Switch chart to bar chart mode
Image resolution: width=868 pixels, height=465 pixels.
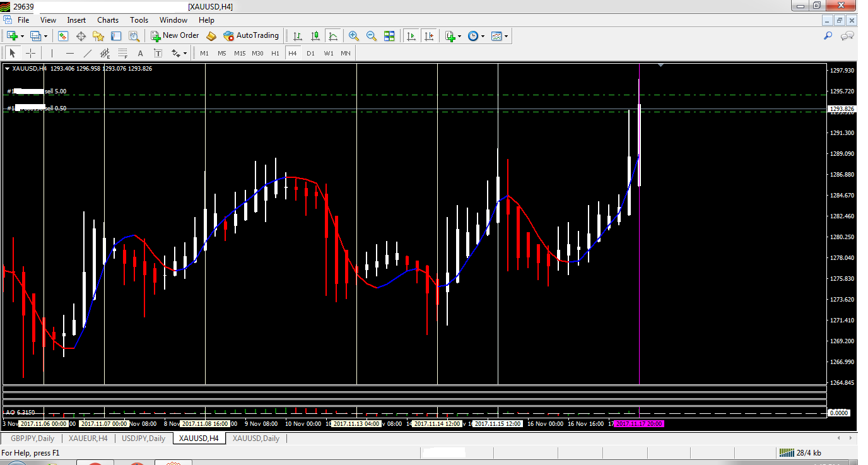(297, 36)
